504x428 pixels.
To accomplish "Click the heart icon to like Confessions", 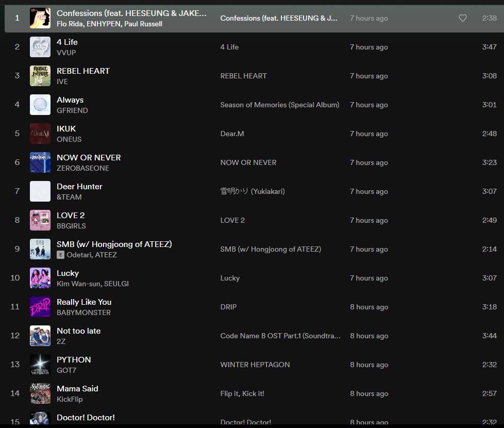I will [463, 18].
